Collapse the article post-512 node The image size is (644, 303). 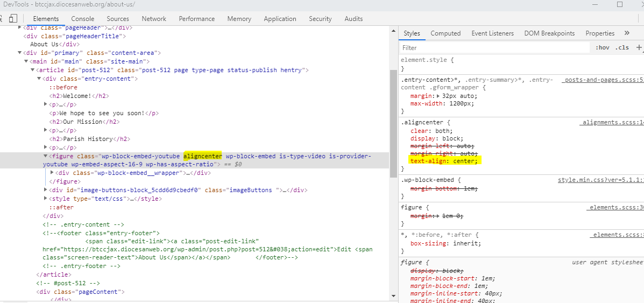(33, 70)
